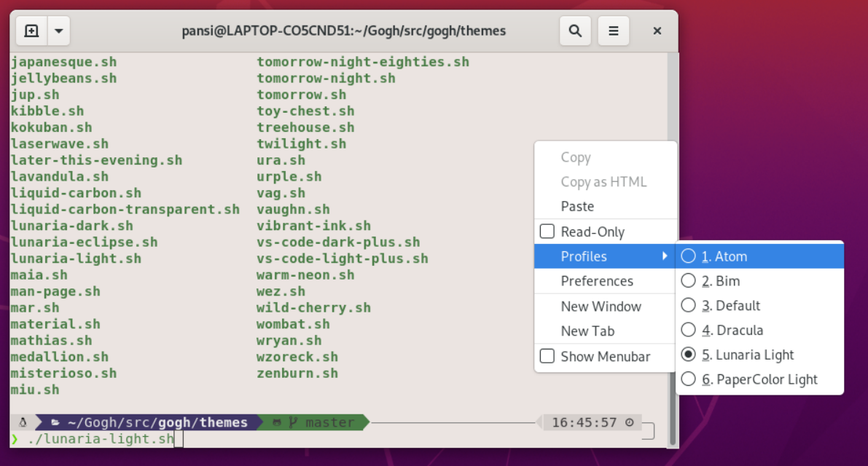Open the hamburger menu in the title bar
This screenshot has height=466, width=868.
[613, 31]
